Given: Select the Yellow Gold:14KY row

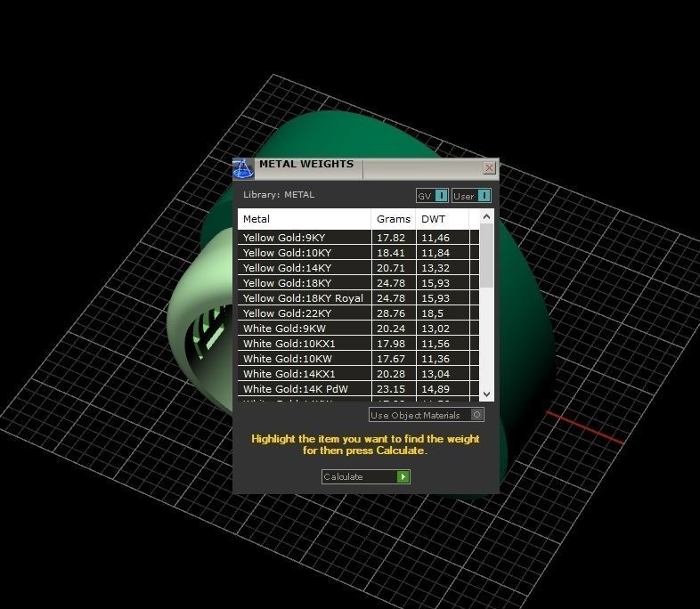Looking at the screenshot, I should [358, 268].
